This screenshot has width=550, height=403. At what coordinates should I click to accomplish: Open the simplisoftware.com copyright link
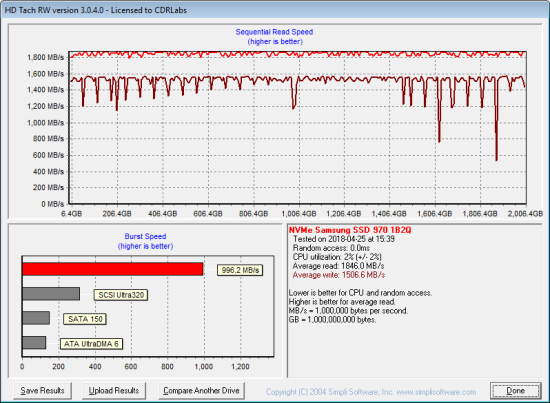click(371, 392)
